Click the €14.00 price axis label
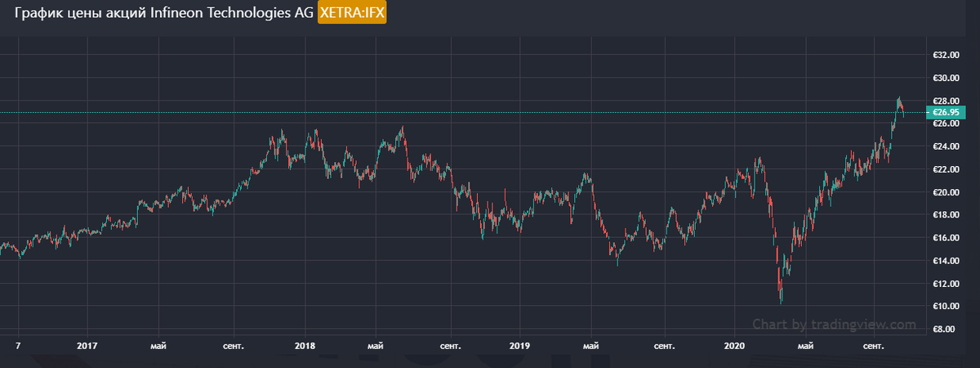 coord(945,261)
